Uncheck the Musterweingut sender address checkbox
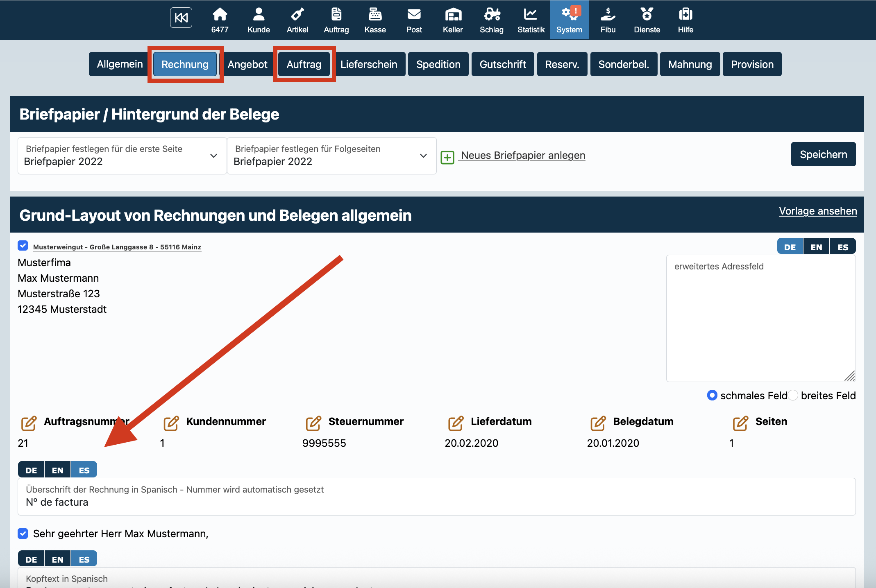The width and height of the screenshot is (876, 588). pos(23,246)
